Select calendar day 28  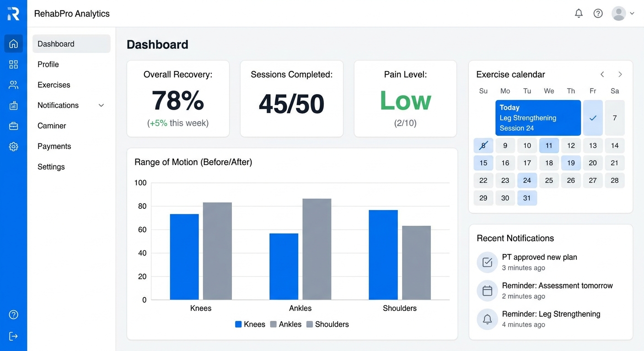coord(615,181)
